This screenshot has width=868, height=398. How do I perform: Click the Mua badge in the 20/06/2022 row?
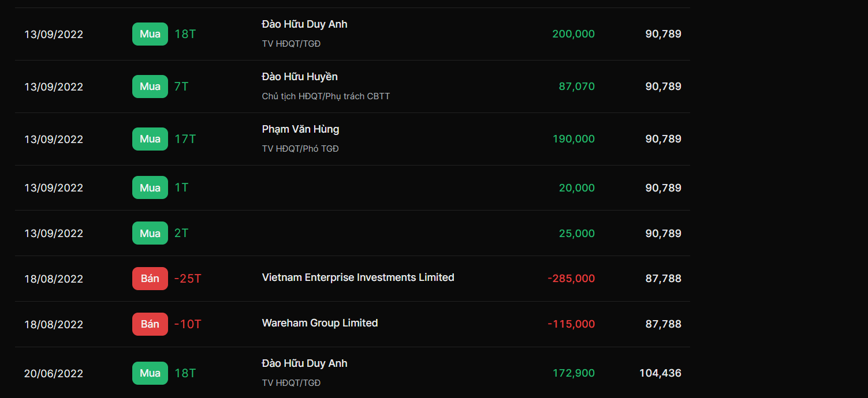click(150, 373)
